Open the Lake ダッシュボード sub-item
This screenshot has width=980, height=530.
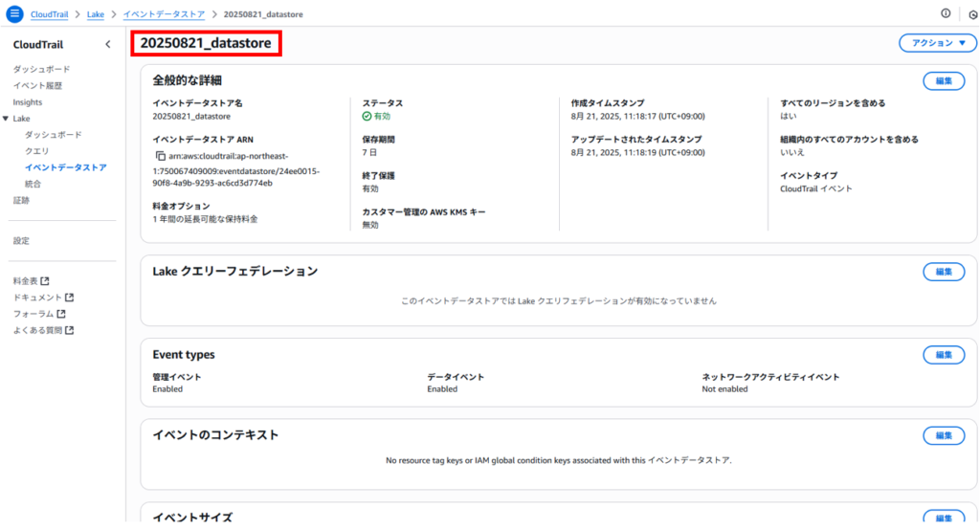(x=54, y=135)
